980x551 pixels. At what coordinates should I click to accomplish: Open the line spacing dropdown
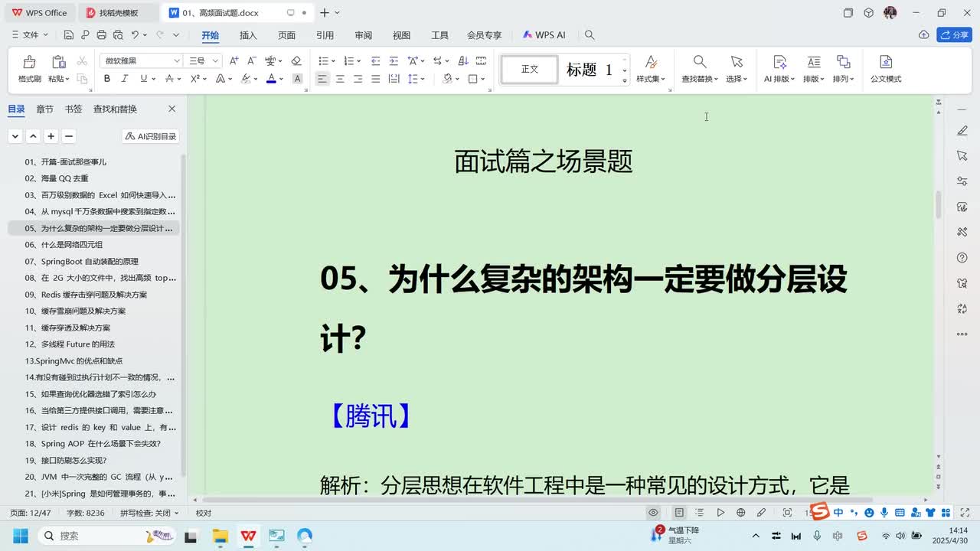point(423,79)
